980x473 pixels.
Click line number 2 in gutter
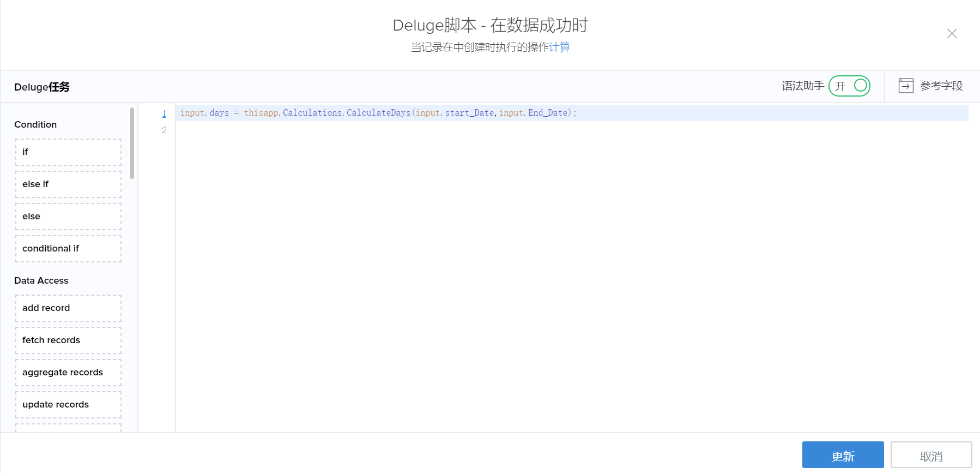tap(164, 130)
